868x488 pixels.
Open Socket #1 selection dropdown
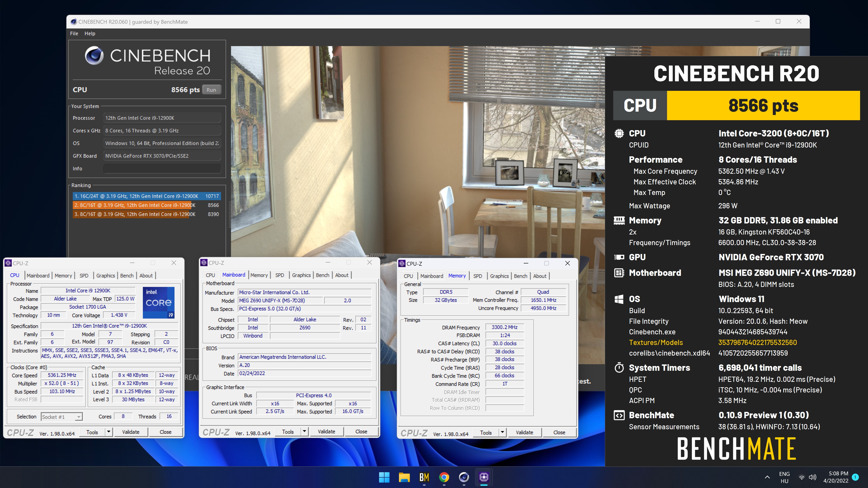(x=62, y=417)
